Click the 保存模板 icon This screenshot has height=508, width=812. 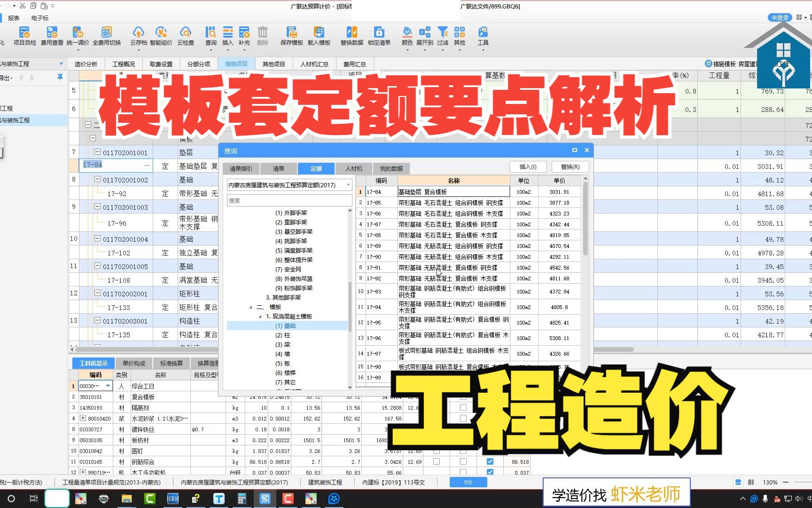[292, 36]
